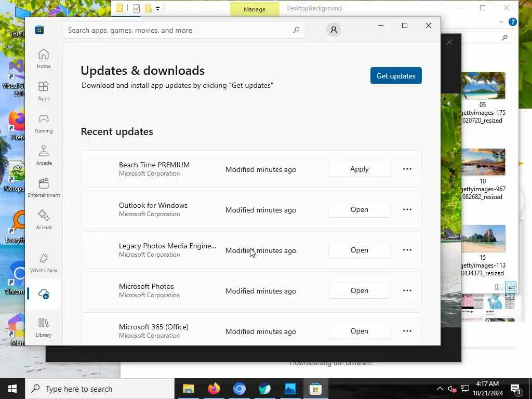Focus the Store search apps field
Viewport: 532px width, 399px height.
tap(183, 30)
